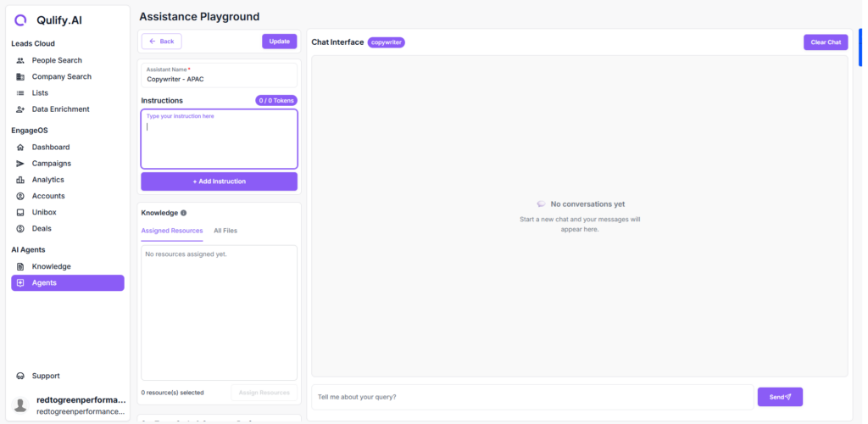Click the 0 / 0 Tokens badge
This screenshot has width=868, height=424.
(x=276, y=101)
